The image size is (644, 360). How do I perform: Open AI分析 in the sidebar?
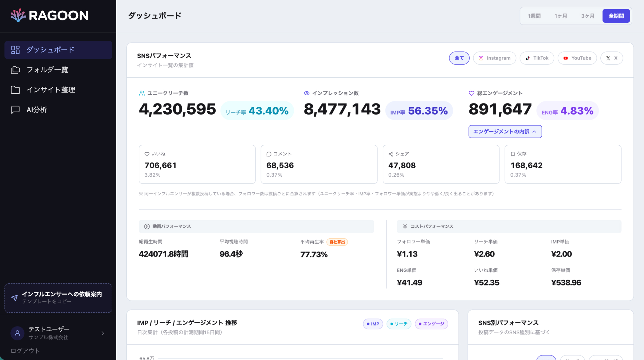point(58,110)
